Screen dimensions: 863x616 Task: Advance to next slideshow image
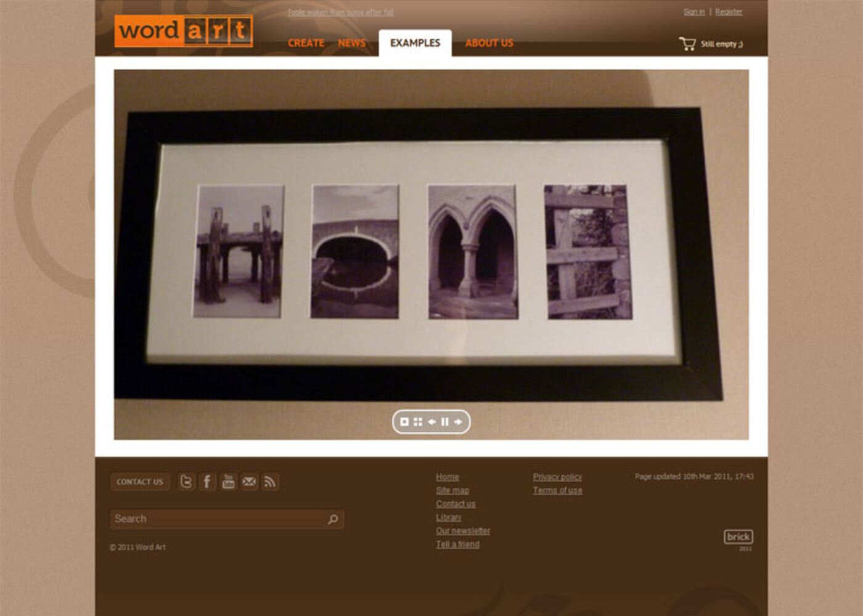(458, 422)
